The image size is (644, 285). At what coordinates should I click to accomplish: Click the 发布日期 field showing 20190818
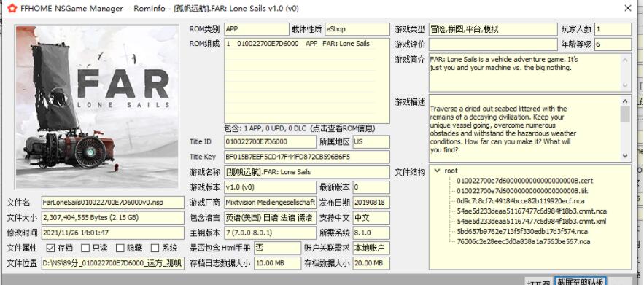pyautogui.click(x=371, y=203)
